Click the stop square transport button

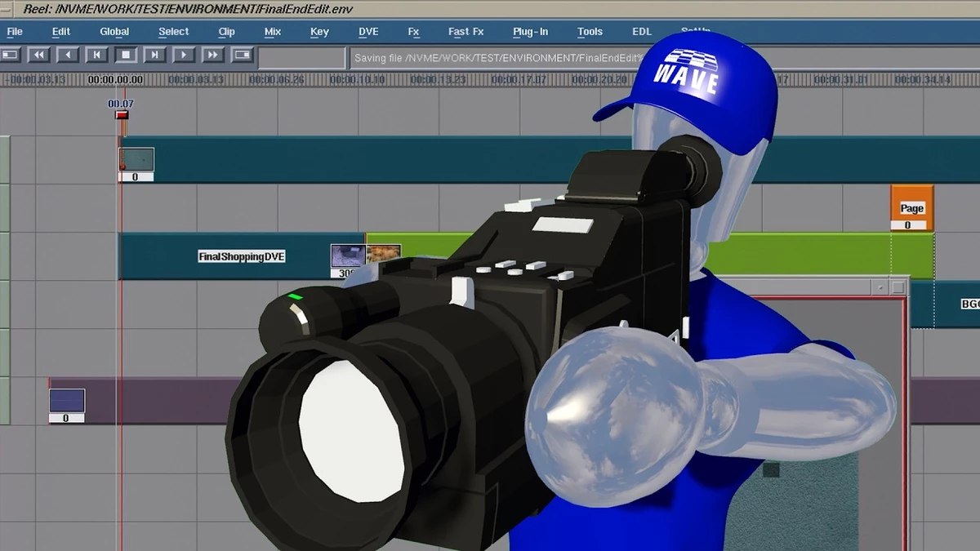(126, 55)
